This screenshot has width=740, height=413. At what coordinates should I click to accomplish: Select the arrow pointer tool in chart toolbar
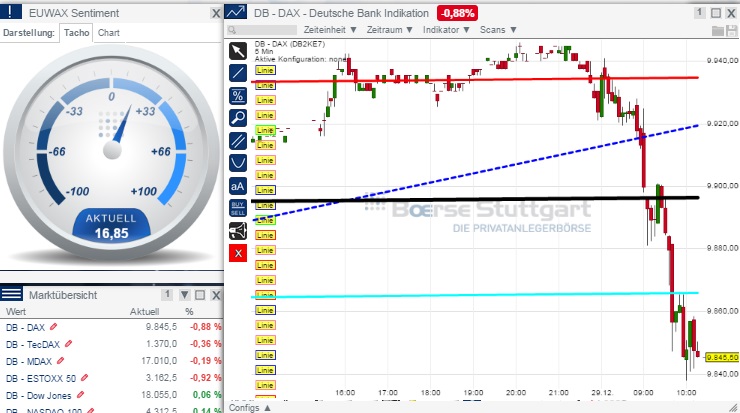(x=238, y=50)
